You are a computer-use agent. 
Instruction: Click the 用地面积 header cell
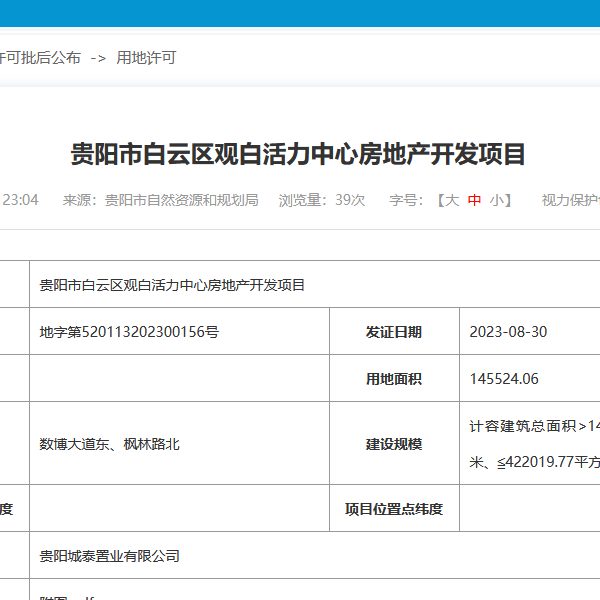click(394, 379)
